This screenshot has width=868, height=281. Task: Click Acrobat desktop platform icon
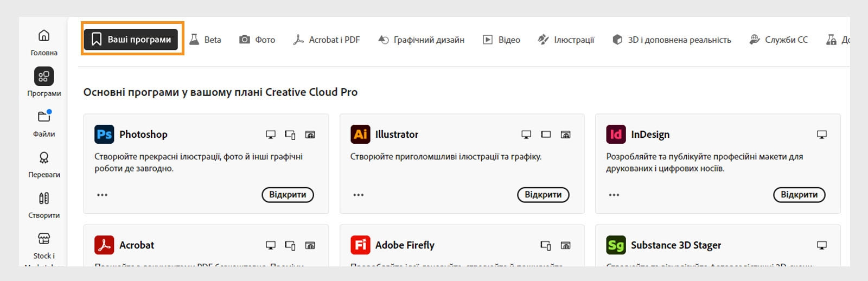click(x=271, y=245)
